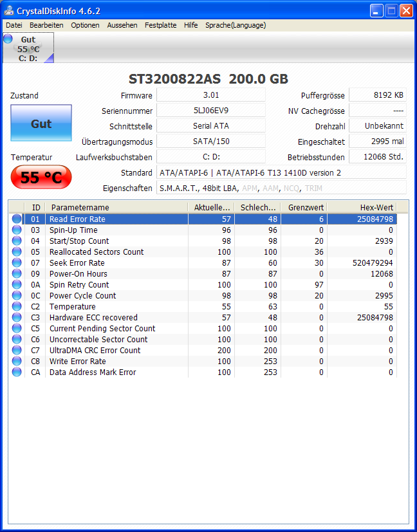Click the blue Gut health status button

click(41, 123)
